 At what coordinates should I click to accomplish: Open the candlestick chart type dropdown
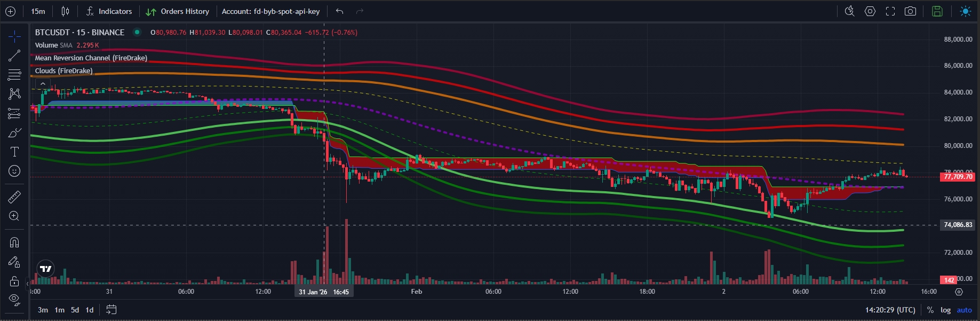coord(65,11)
